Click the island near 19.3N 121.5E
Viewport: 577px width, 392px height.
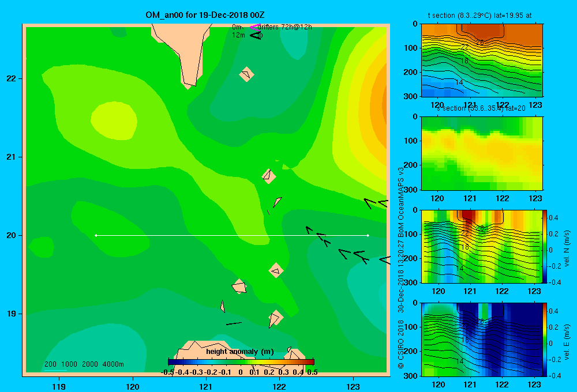click(239, 287)
